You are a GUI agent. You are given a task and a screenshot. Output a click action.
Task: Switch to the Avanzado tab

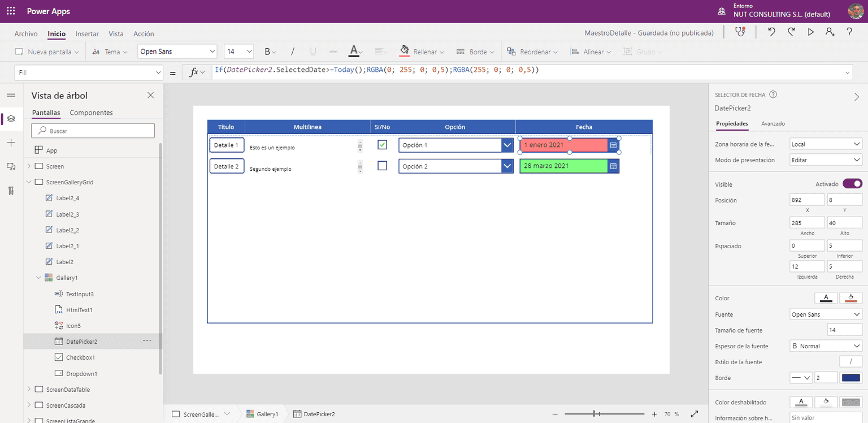pyautogui.click(x=773, y=123)
